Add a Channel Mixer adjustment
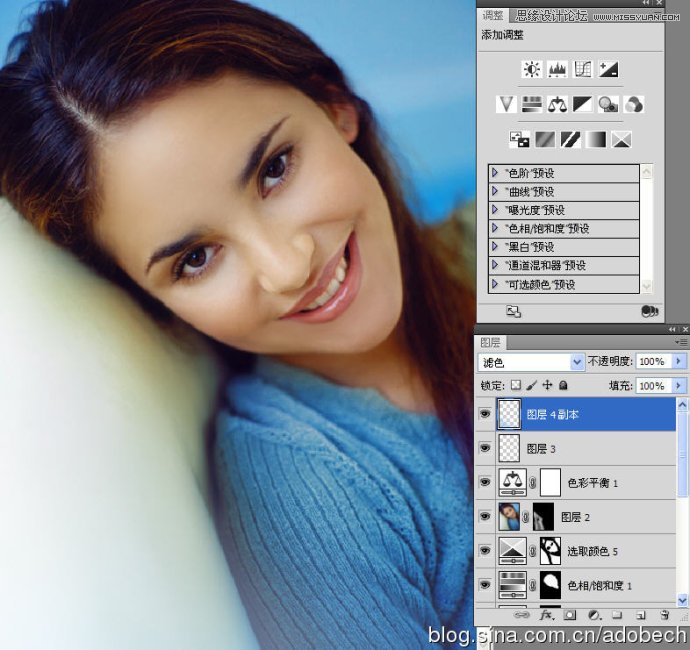The height and width of the screenshot is (650, 690). pyautogui.click(x=634, y=105)
